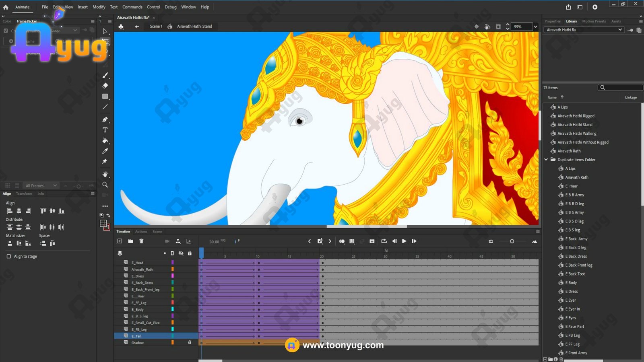Select the E_Dress layer
Screen dimensions: 644x362
coord(138,276)
